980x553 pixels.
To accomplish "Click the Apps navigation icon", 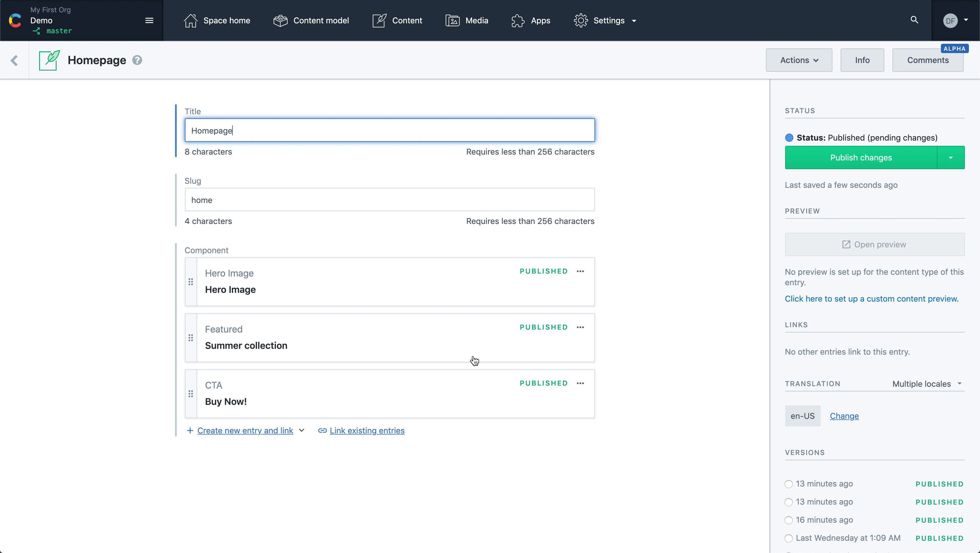I will tap(518, 20).
